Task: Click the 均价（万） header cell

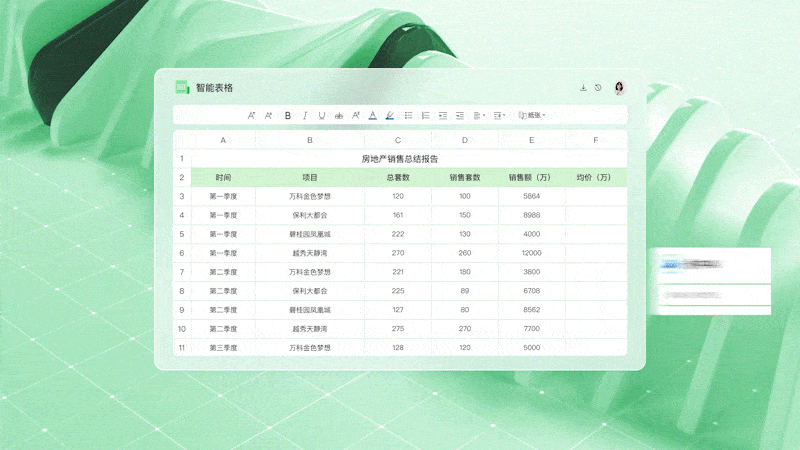Action: (595, 178)
